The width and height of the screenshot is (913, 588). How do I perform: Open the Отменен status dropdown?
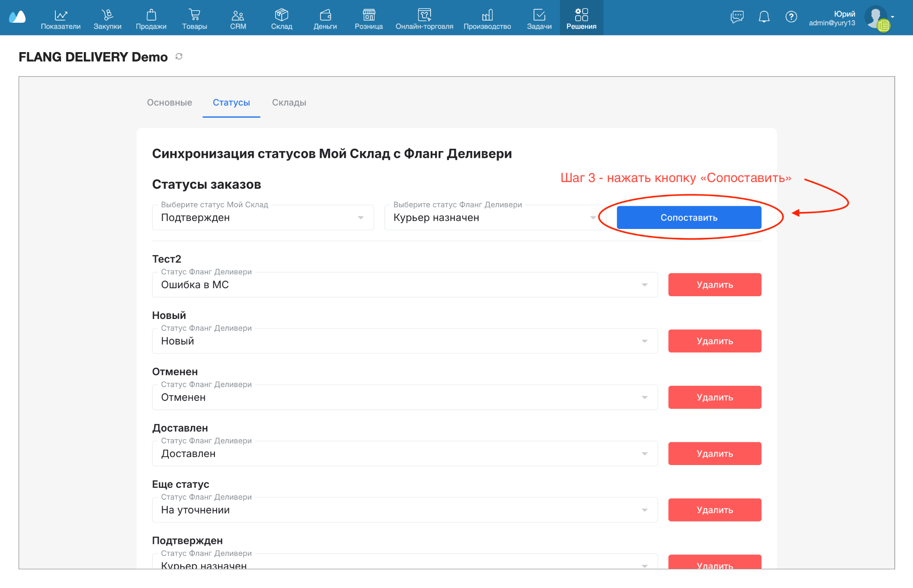(405, 397)
